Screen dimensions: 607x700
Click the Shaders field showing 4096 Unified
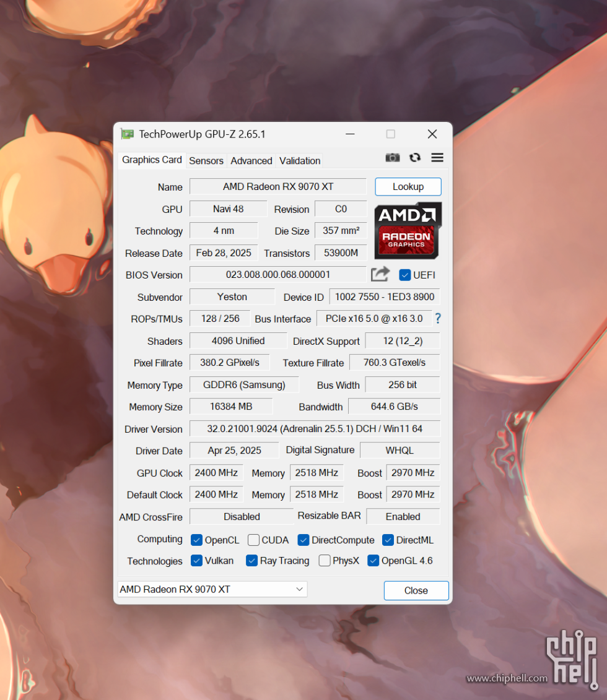click(x=238, y=341)
